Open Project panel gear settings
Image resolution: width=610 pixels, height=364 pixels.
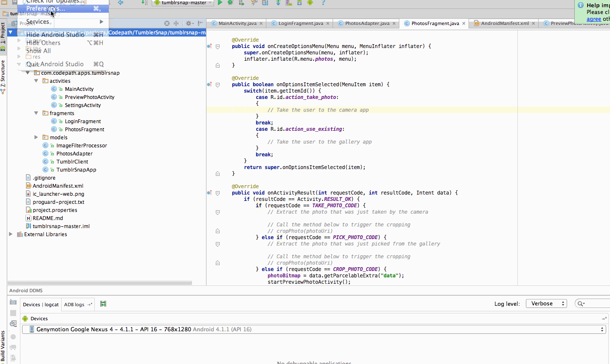pyautogui.click(x=190, y=23)
